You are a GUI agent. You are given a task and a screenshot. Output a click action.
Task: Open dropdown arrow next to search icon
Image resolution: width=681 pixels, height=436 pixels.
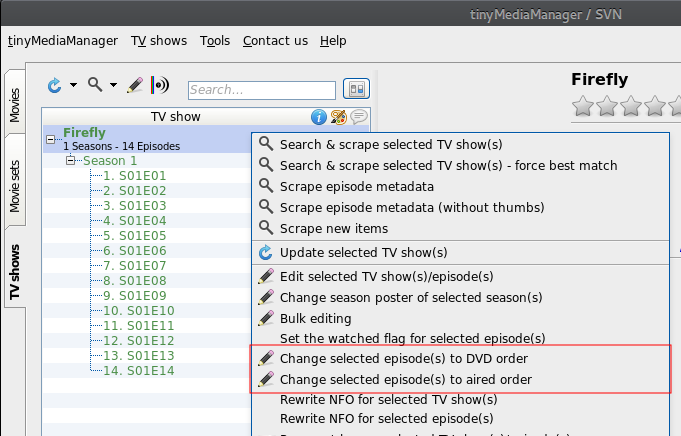(113, 85)
